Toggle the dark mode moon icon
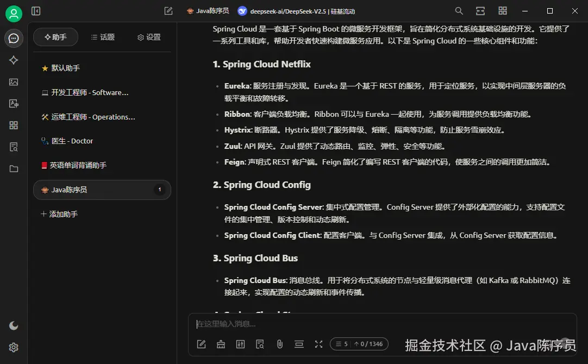This screenshot has width=588, height=364. pos(14,325)
